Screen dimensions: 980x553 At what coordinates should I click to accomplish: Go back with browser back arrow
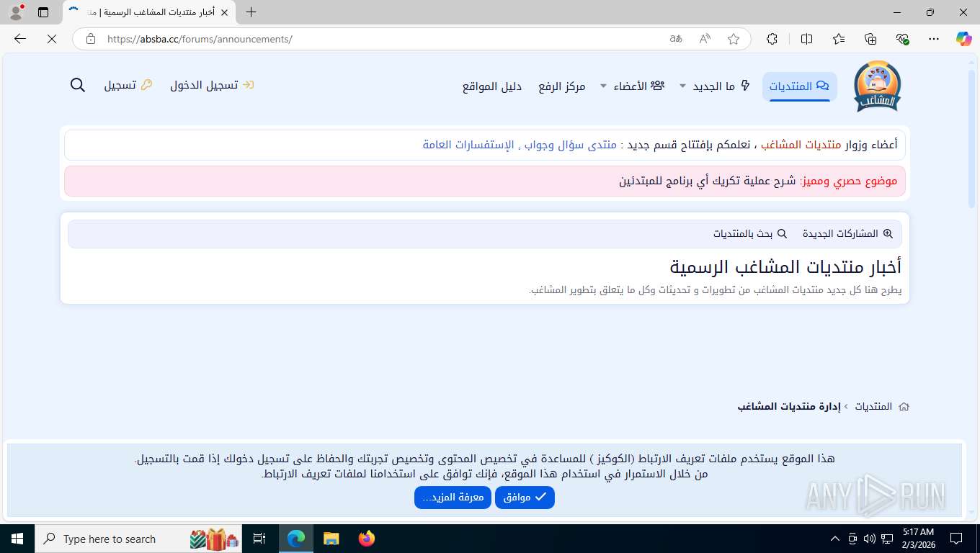pos(20,39)
